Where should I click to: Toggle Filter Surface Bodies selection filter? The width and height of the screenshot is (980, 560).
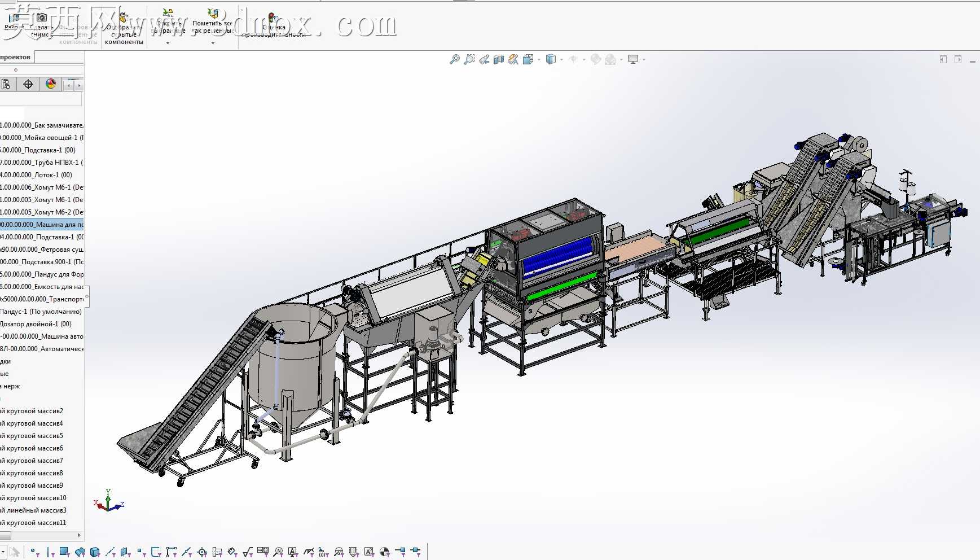pos(80,552)
